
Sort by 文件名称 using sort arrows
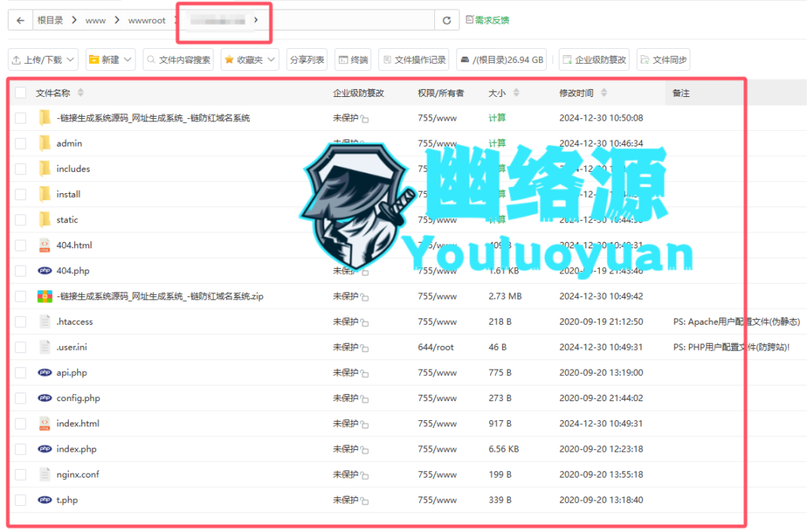click(x=80, y=93)
